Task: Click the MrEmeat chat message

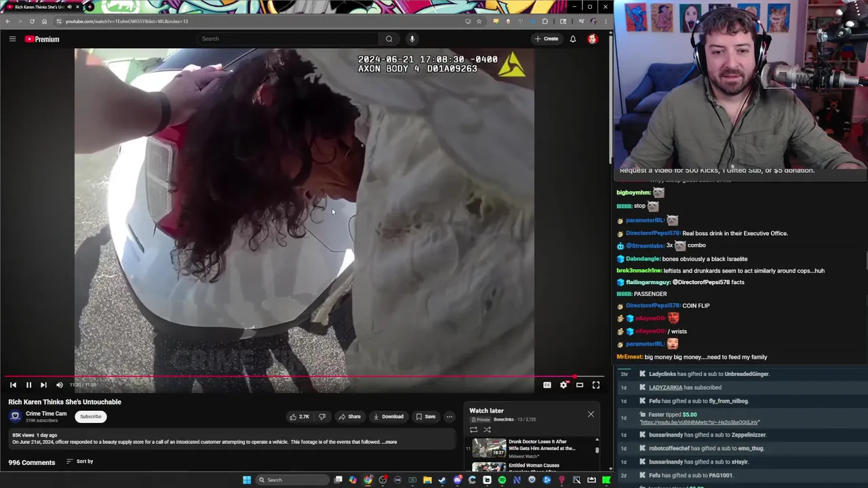Action: pos(692,357)
